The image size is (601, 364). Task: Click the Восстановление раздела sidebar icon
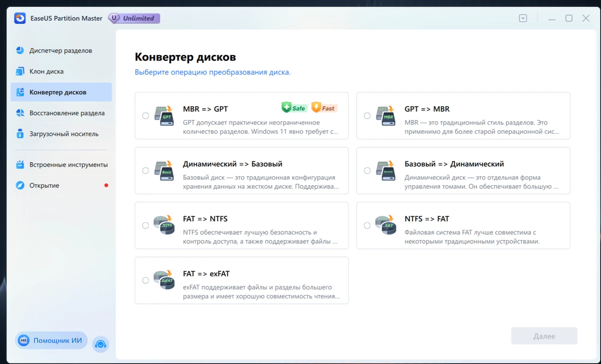(x=20, y=113)
